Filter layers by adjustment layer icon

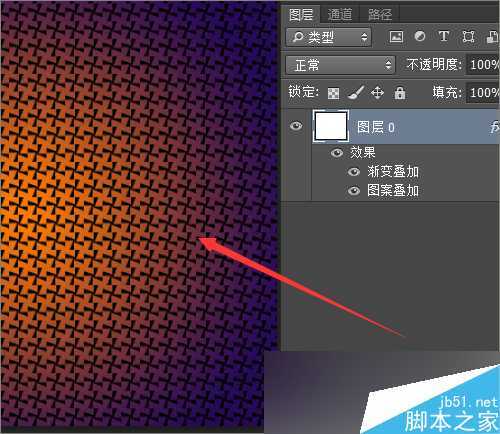pyautogui.click(x=420, y=36)
